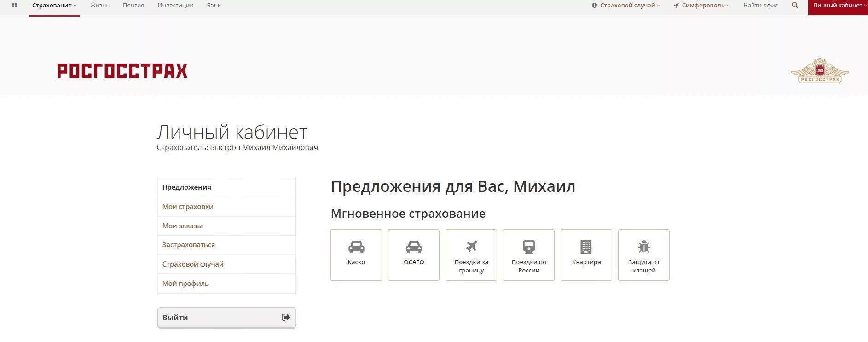The height and width of the screenshot is (342, 868).
Task: Click the Поездки за границу label
Action: click(x=471, y=266)
